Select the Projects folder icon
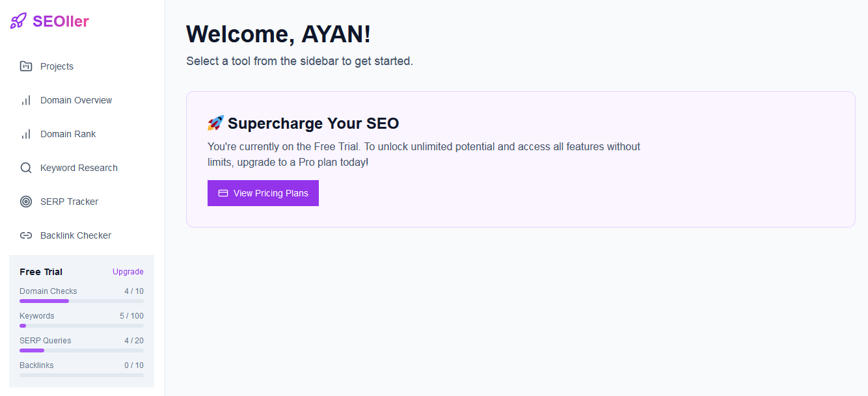This screenshot has height=396, width=868. (x=26, y=66)
